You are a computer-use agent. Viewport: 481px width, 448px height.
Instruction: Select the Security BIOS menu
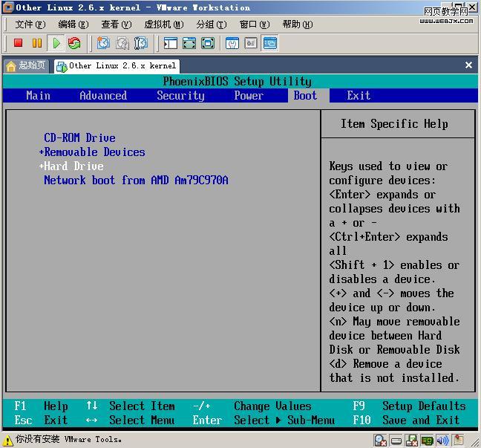[180, 96]
